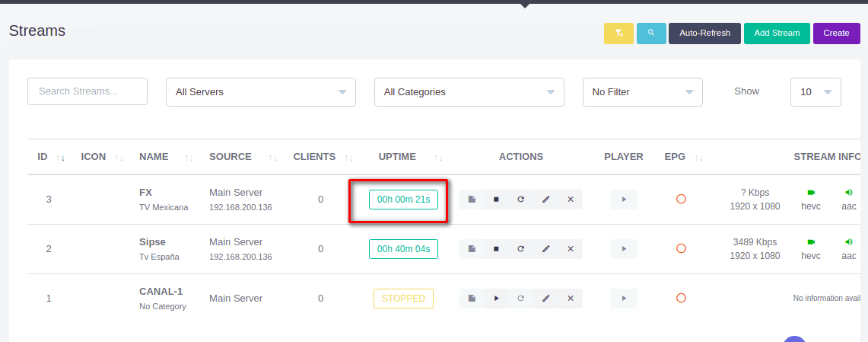Open the player for FX stream
Screen dimensions: 868x342
point(624,200)
